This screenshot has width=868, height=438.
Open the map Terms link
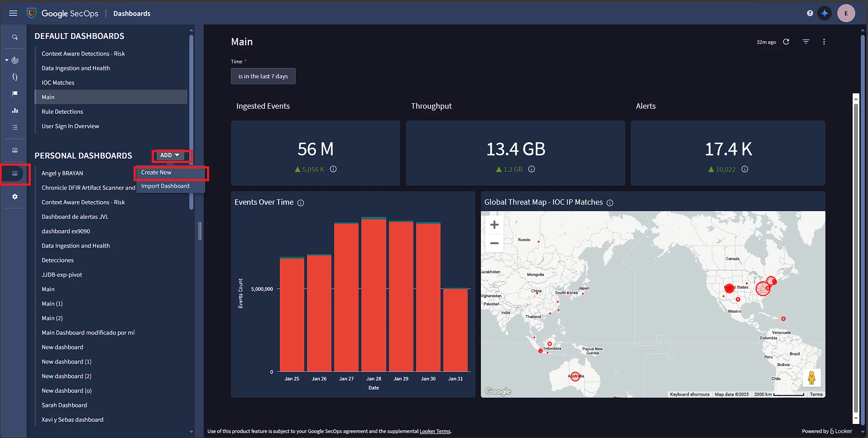[x=816, y=394]
